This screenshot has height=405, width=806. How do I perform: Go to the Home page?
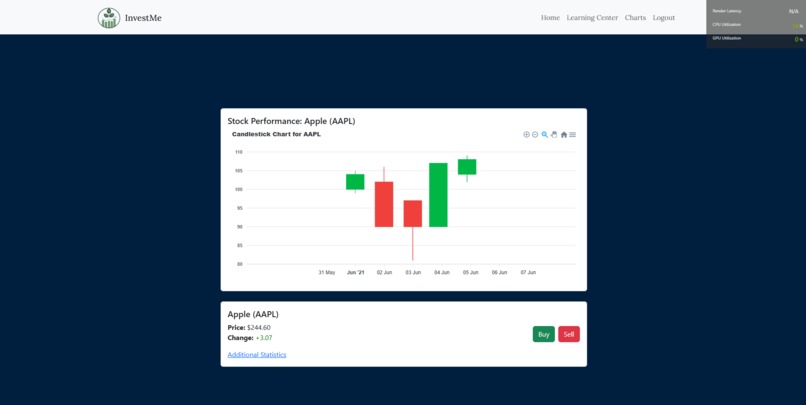coord(550,17)
